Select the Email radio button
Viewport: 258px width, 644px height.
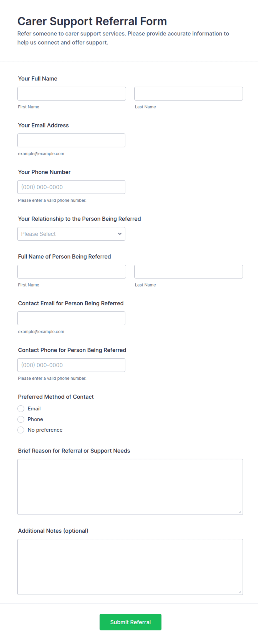(x=21, y=409)
